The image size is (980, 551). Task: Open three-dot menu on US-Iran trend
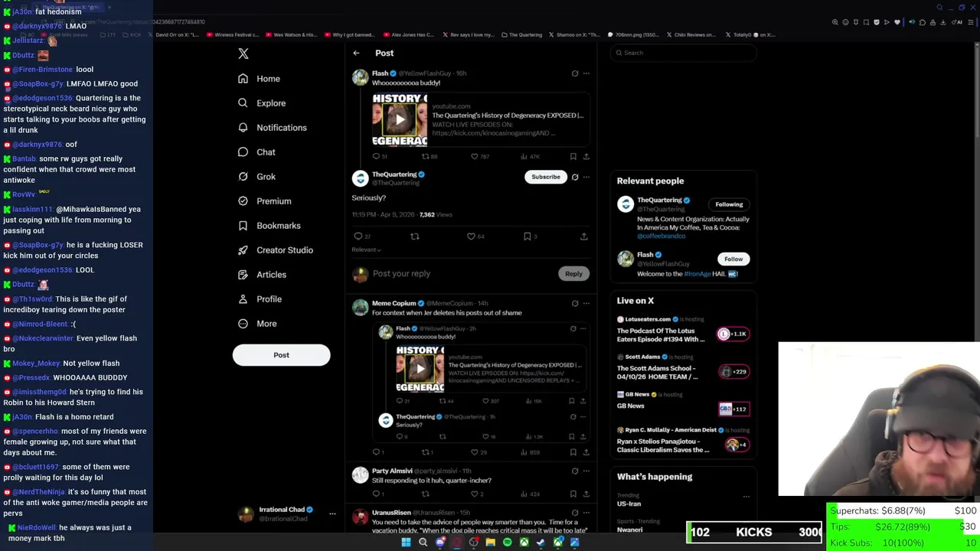coord(746,497)
